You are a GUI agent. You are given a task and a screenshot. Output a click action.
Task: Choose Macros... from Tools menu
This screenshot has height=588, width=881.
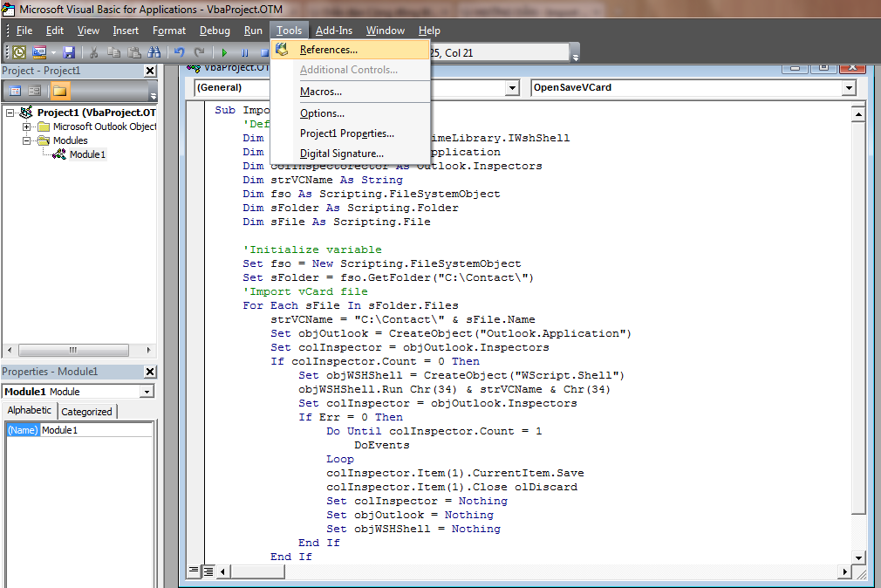coord(351,92)
